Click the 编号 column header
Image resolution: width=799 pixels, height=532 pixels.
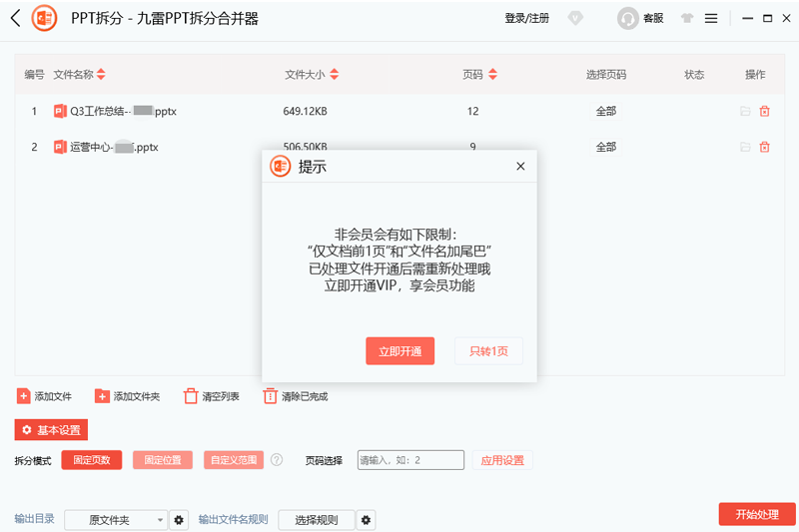coord(34,75)
